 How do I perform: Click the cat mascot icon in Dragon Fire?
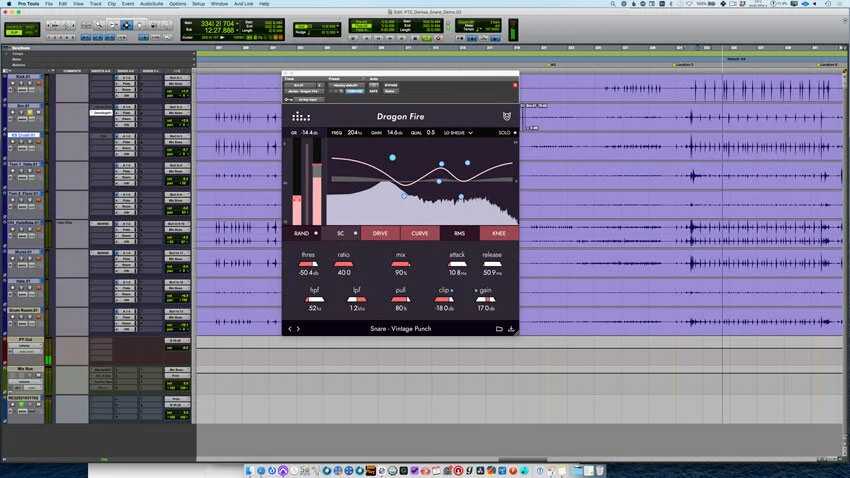pyautogui.click(x=507, y=116)
